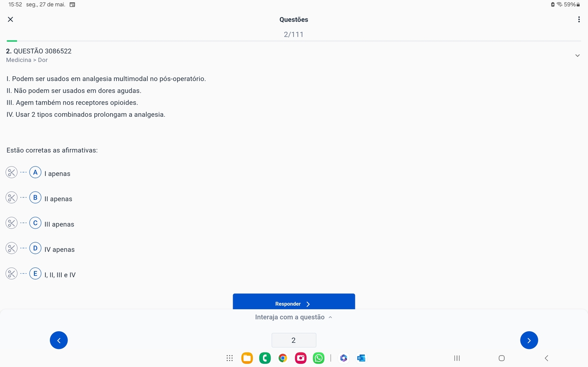Click statement I about analgesia multimodal
The image size is (588, 367).
pyautogui.click(x=106, y=79)
